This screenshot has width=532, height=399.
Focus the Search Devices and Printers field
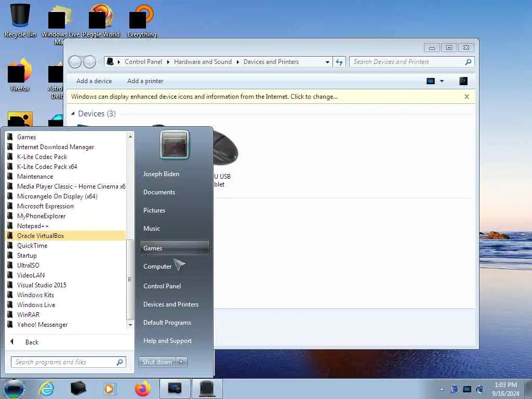click(x=411, y=62)
